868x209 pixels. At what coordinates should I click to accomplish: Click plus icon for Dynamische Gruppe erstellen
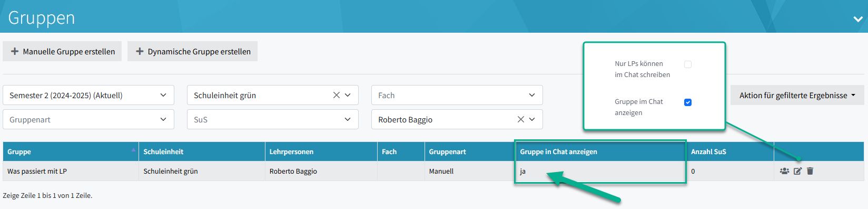click(x=140, y=51)
